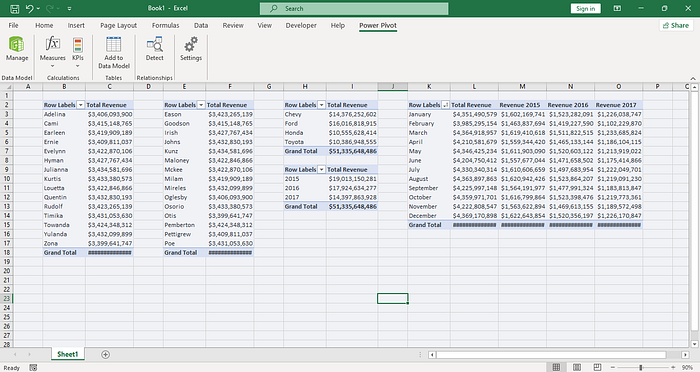Viewport: 700px width, 372px height.
Task: Switch to Page Layout view in the status bar
Action: [577, 367]
